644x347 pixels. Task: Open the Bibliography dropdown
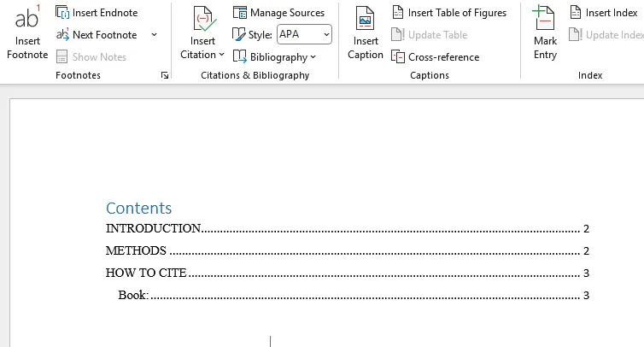coord(274,57)
